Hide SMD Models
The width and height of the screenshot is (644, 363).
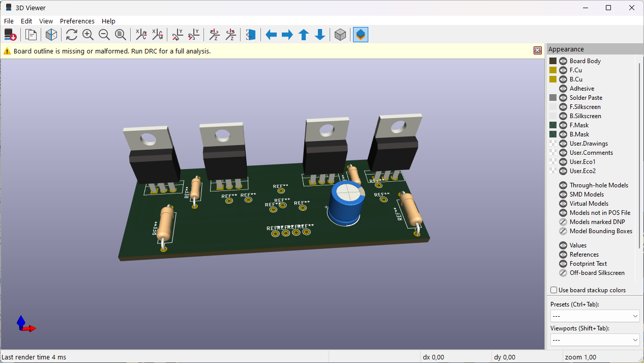[563, 194]
